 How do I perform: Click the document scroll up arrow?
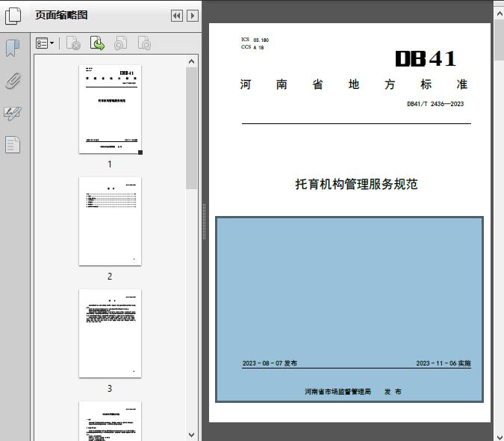click(x=500, y=14)
